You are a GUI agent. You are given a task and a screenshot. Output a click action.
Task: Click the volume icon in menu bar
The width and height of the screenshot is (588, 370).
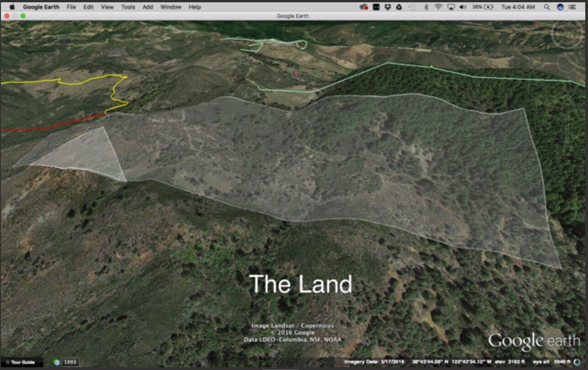(464, 7)
